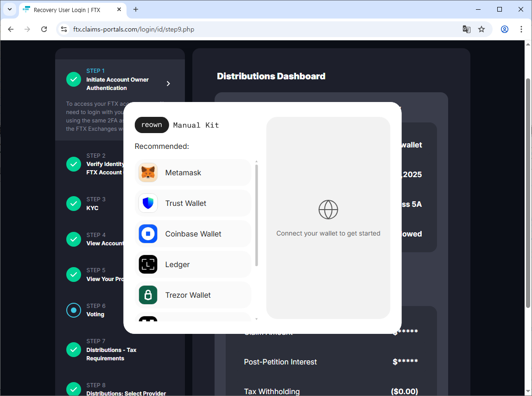Screen dimensions: 532x396
Task: Select the Metamask wallet option
Action: tap(193, 172)
